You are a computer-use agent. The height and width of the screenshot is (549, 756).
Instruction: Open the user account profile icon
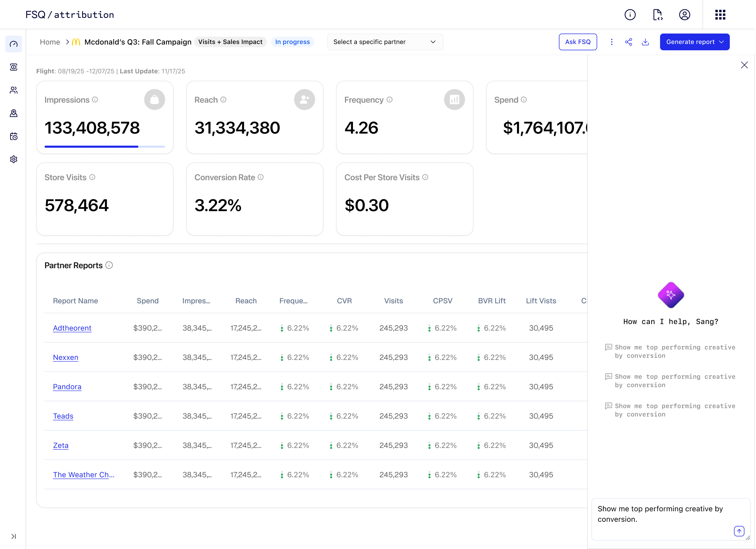[x=684, y=15]
